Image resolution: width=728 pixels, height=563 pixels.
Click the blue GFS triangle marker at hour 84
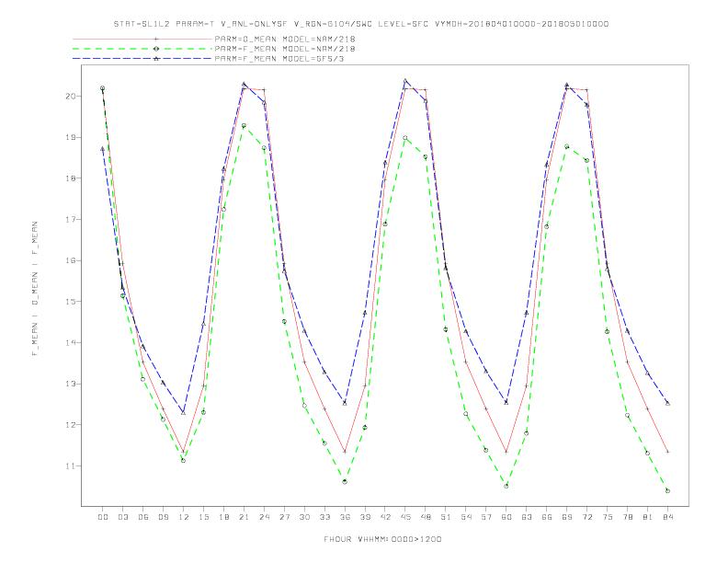pos(667,403)
